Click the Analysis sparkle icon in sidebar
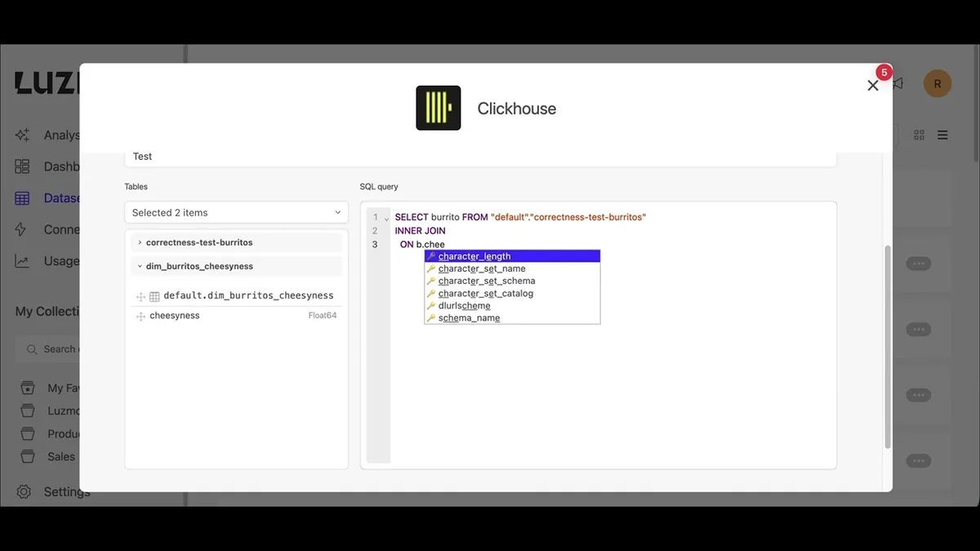980x551 pixels. pyautogui.click(x=22, y=135)
